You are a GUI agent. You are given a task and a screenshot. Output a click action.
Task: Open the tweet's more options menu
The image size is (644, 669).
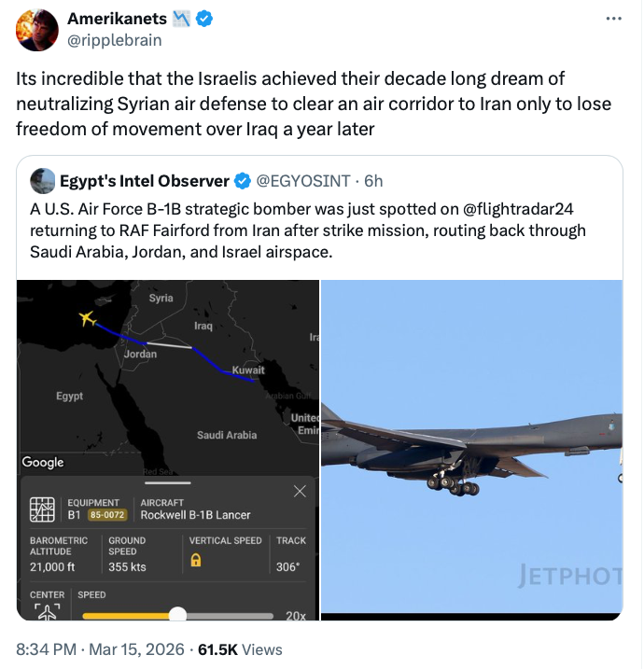(x=613, y=20)
